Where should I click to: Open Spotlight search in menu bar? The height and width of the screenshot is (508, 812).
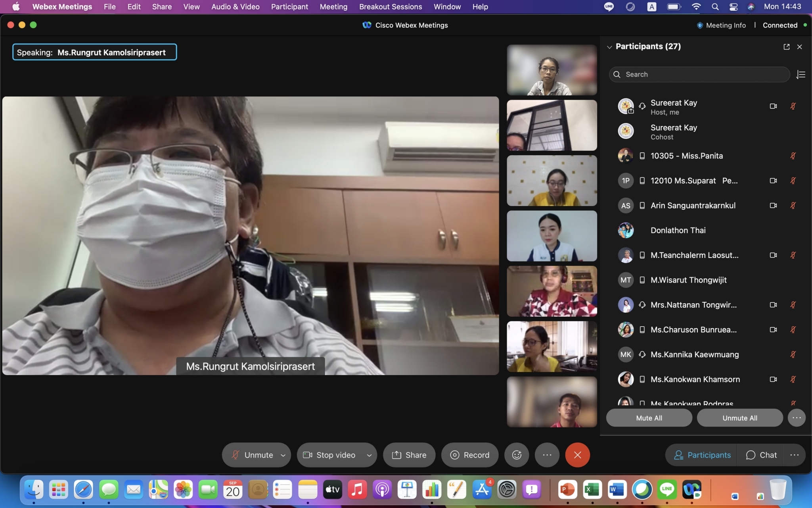click(x=715, y=7)
